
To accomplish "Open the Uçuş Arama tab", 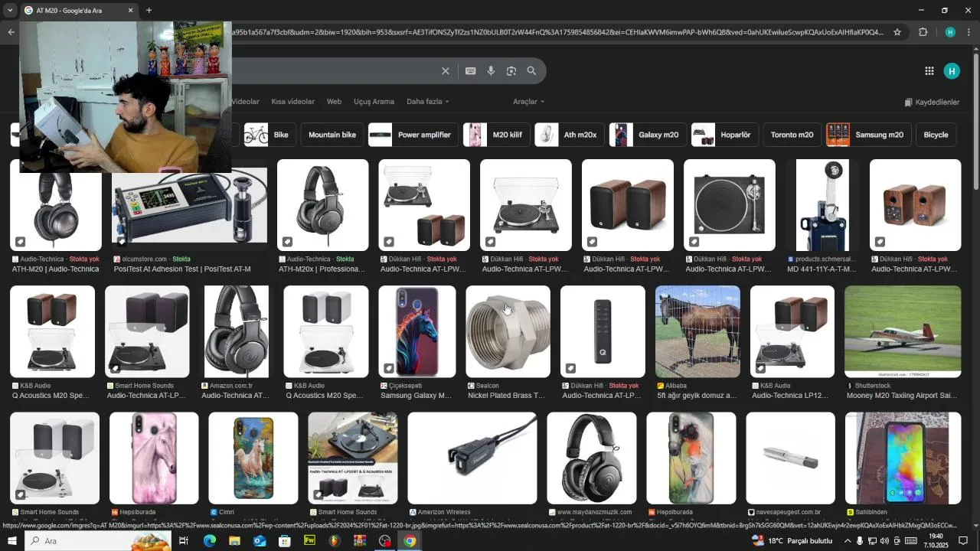I will (x=374, y=102).
